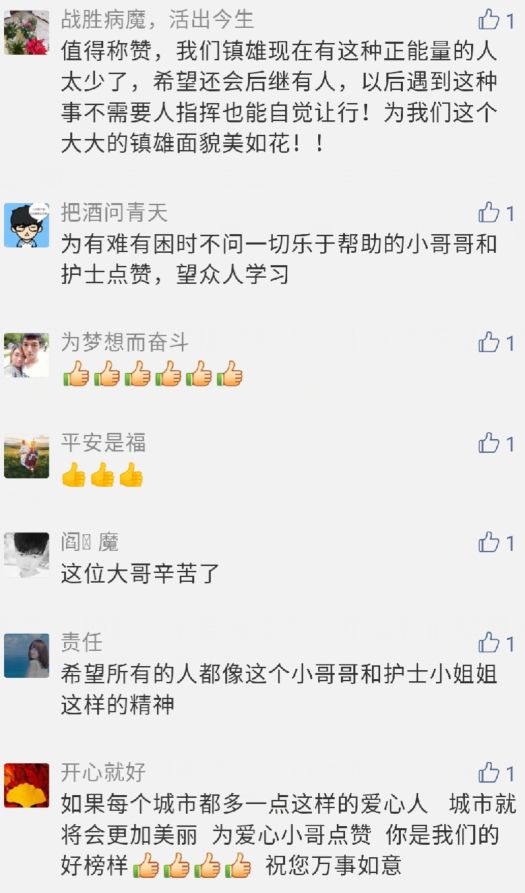Like the comment by 开心就好
Image resolution: width=525 pixels, height=893 pixels.
coord(489,773)
